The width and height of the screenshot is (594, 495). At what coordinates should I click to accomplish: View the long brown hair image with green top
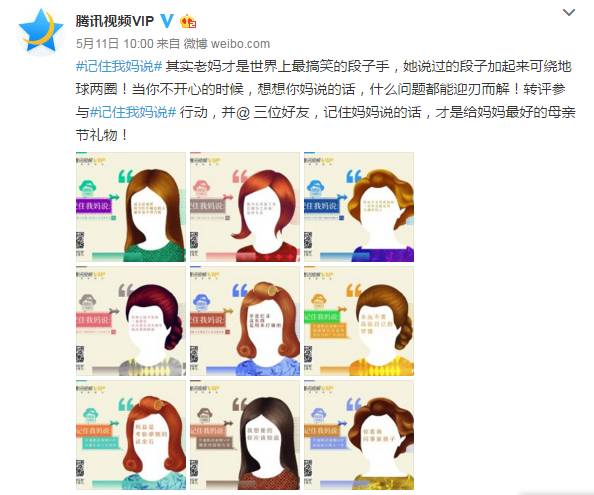(x=131, y=207)
